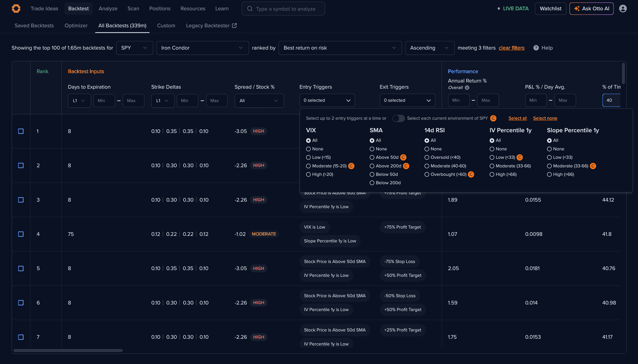Open the Learn menu
The height and width of the screenshot is (364, 638).
[x=222, y=8]
